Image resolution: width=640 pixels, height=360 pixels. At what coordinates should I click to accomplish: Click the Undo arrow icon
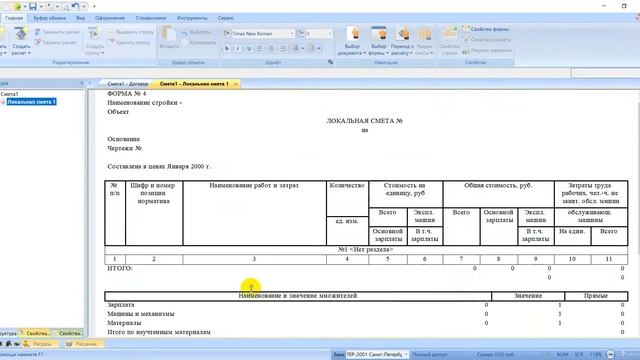[x=76, y=7]
